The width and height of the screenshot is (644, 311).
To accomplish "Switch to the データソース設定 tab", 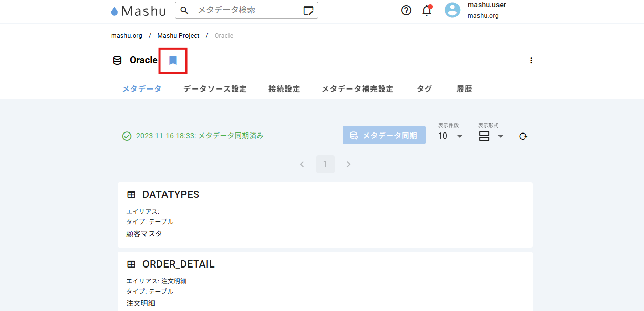I will point(215,88).
